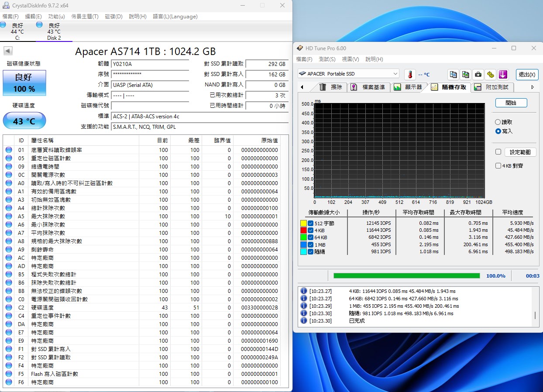543x392 pixels.
Task: Expand hidden tabs with the right arrow chevron
Action: [x=532, y=87]
